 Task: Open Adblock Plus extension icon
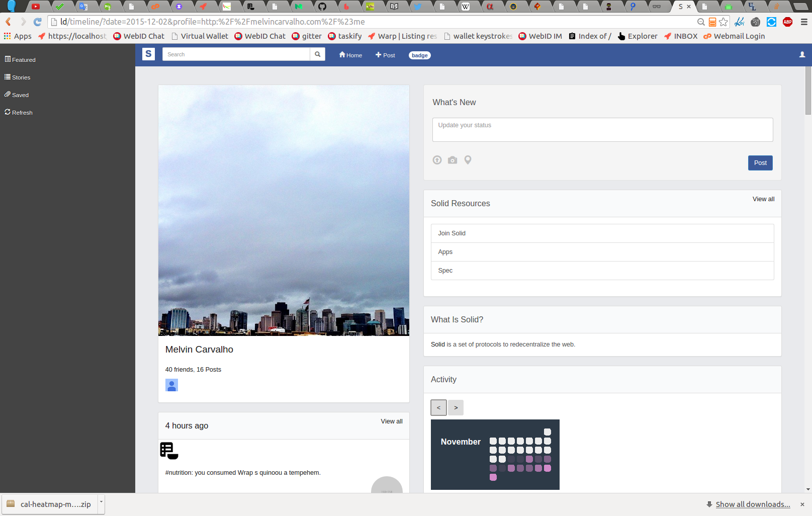[787, 22]
